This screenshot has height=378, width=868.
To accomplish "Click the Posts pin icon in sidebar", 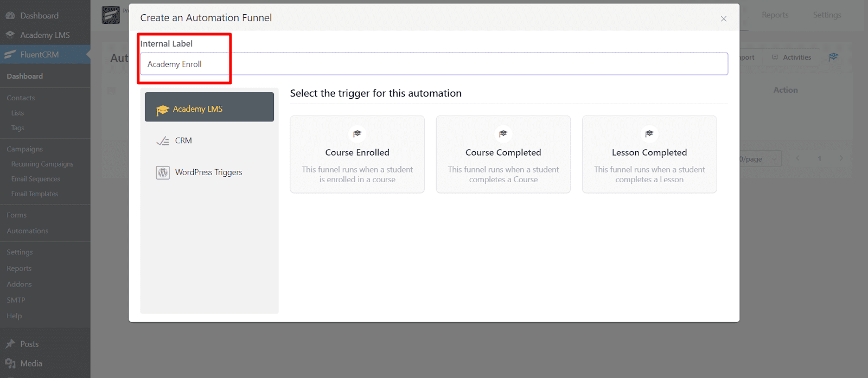I will tap(10, 344).
